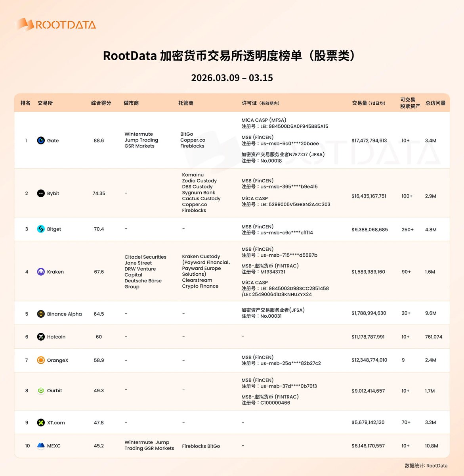Select the Kraken exchange name

pyautogui.click(x=55, y=272)
